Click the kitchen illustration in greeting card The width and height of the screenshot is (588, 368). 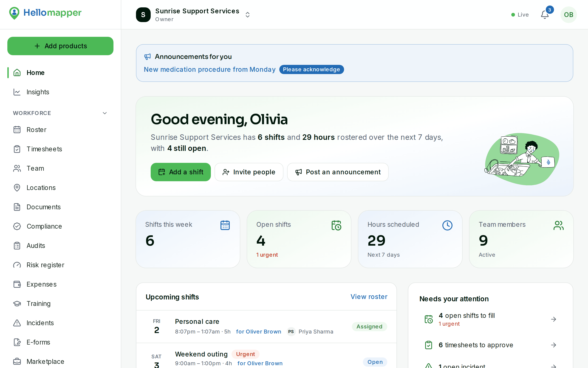pos(521,159)
